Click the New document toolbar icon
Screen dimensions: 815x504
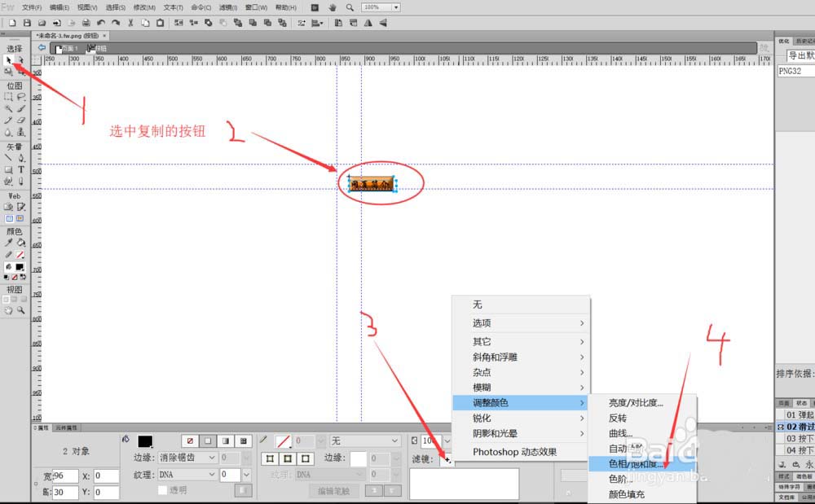click(x=12, y=23)
